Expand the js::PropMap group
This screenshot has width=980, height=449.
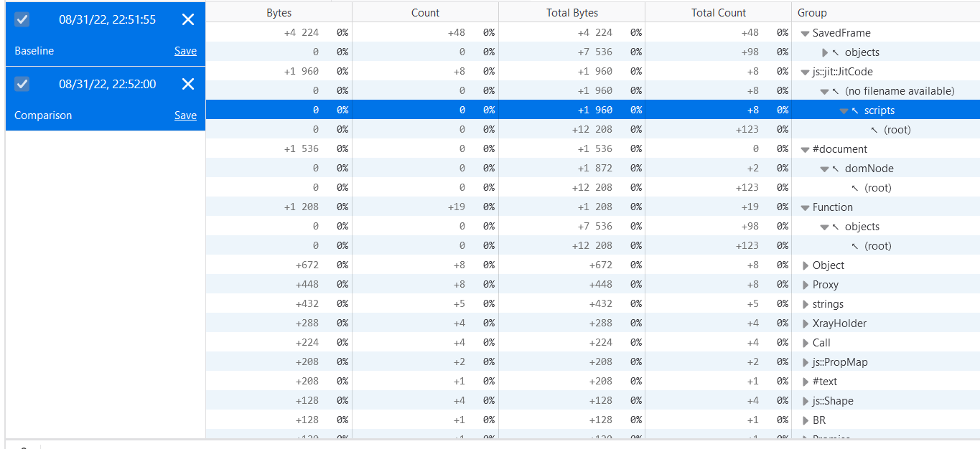pos(806,362)
